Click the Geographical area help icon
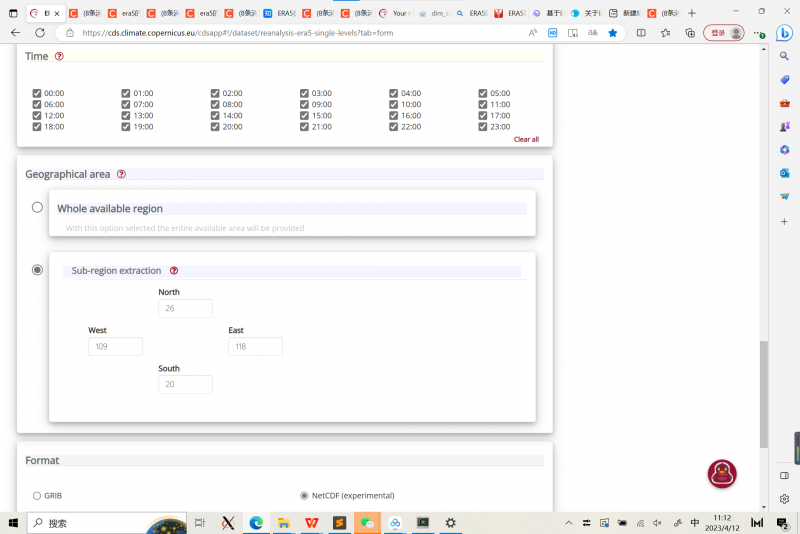The image size is (800, 534). [121, 174]
